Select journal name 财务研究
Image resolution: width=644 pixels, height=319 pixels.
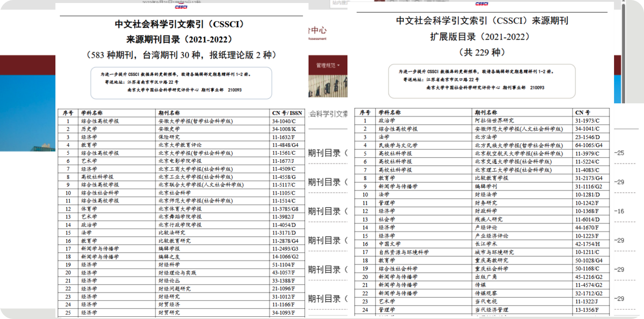click(x=486, y=203)
